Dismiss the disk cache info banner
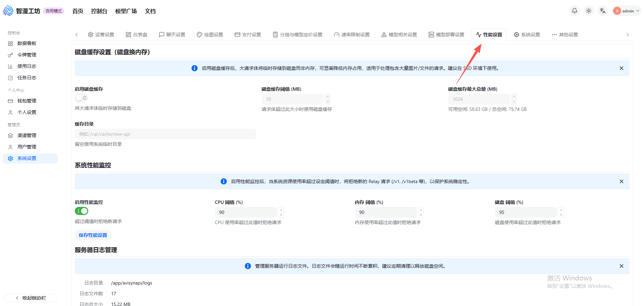Image resolution: width=644 pixels, height=306 pixels. click(622, 68)
